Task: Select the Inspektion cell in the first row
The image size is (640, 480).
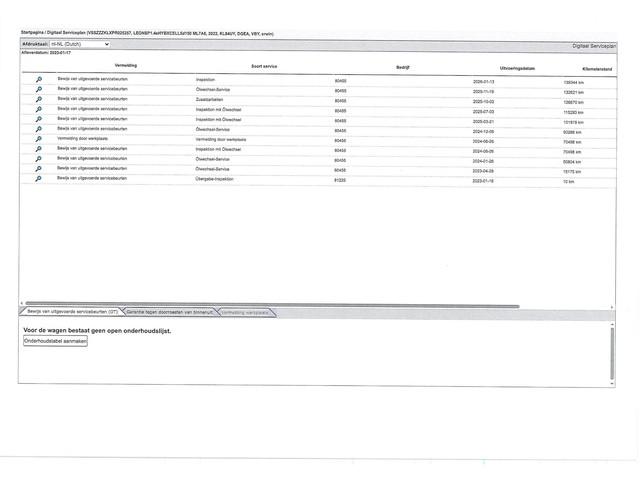Action: (x=205, y=80)
